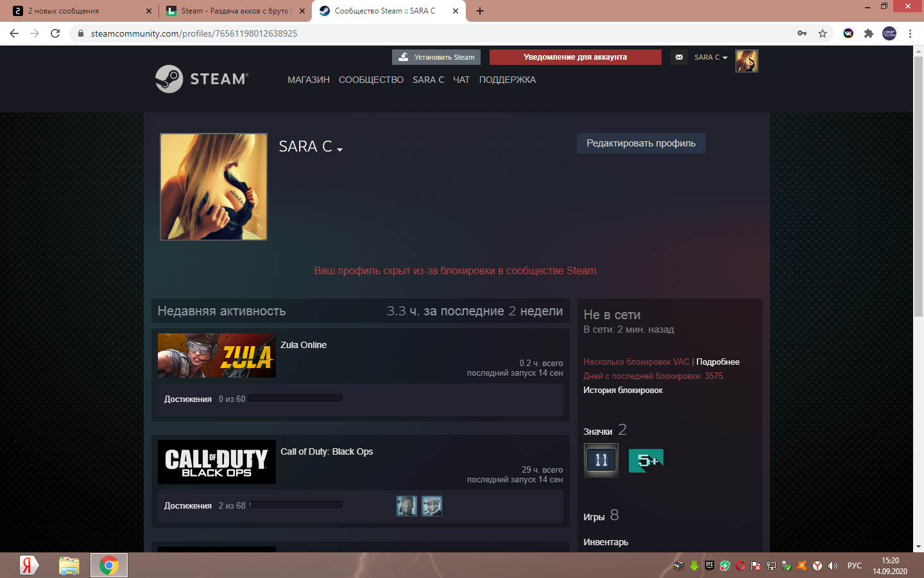Close the 'Сообщество Steam :: SARA C' tab
Screen dimensions: 924x578
pyautogui.click(x=456, y=11)
